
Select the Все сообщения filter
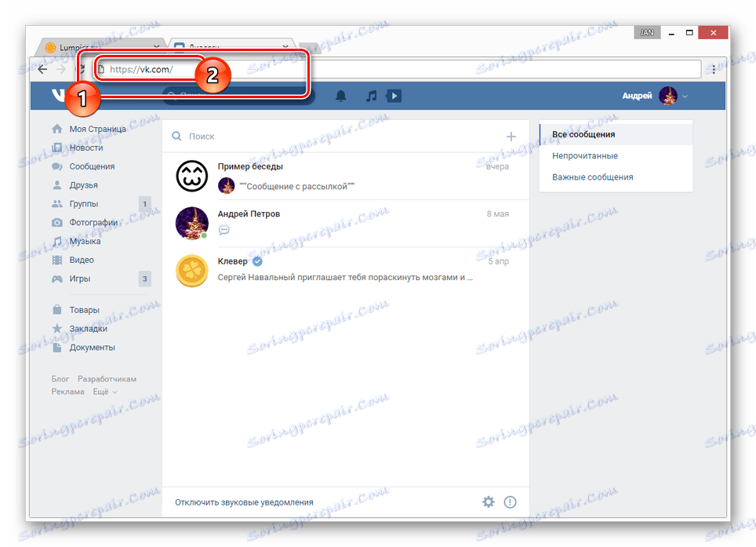(616, 134)
